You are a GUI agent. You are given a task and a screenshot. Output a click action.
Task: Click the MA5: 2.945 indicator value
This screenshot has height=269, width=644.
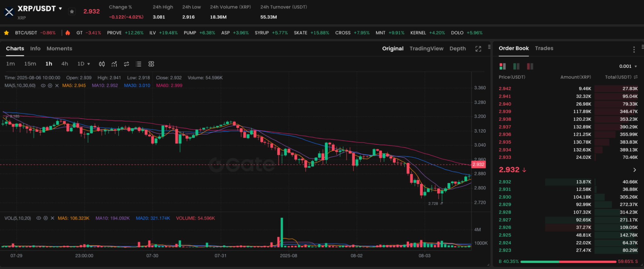click(74, 86)
